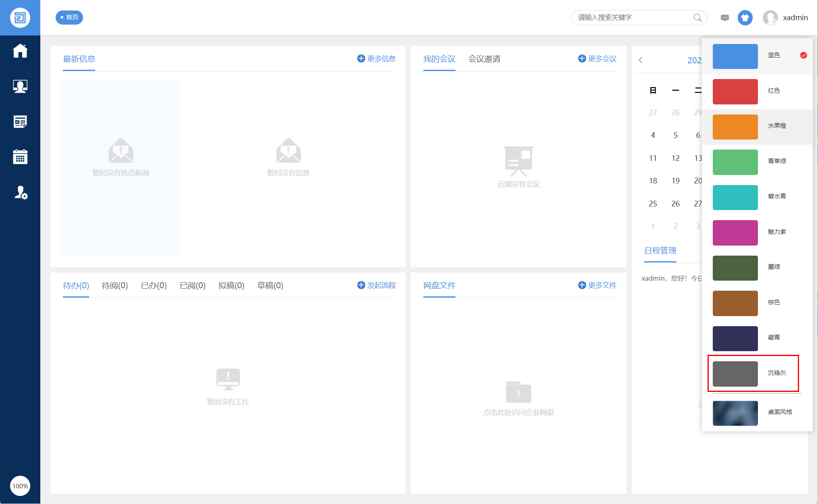This screenshot has width=818, height=504.
Task: Click 发起流程 link
Action: pos(376,285)
